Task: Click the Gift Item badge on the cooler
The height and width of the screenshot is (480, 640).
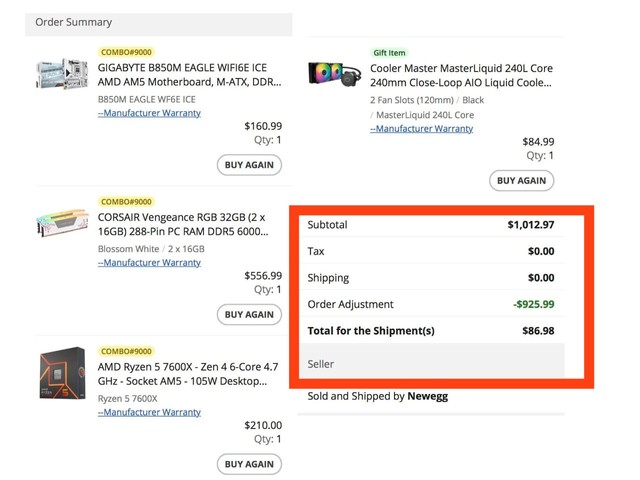Action: 389,53
